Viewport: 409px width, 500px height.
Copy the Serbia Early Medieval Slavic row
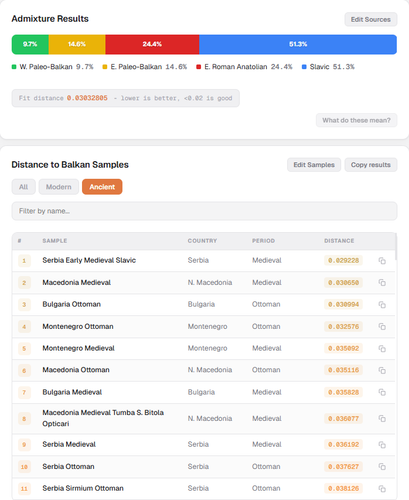382,261
